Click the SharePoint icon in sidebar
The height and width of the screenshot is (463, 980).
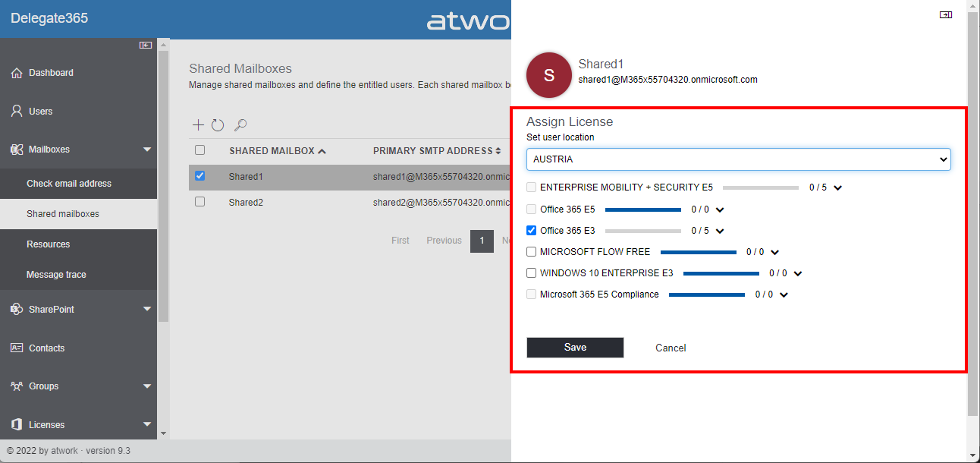pos(16,310)
